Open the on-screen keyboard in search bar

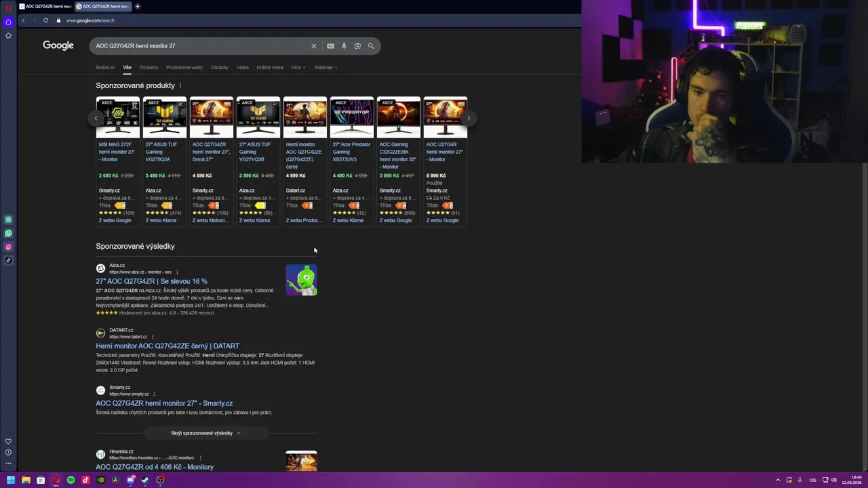click(x=330, y=46)
